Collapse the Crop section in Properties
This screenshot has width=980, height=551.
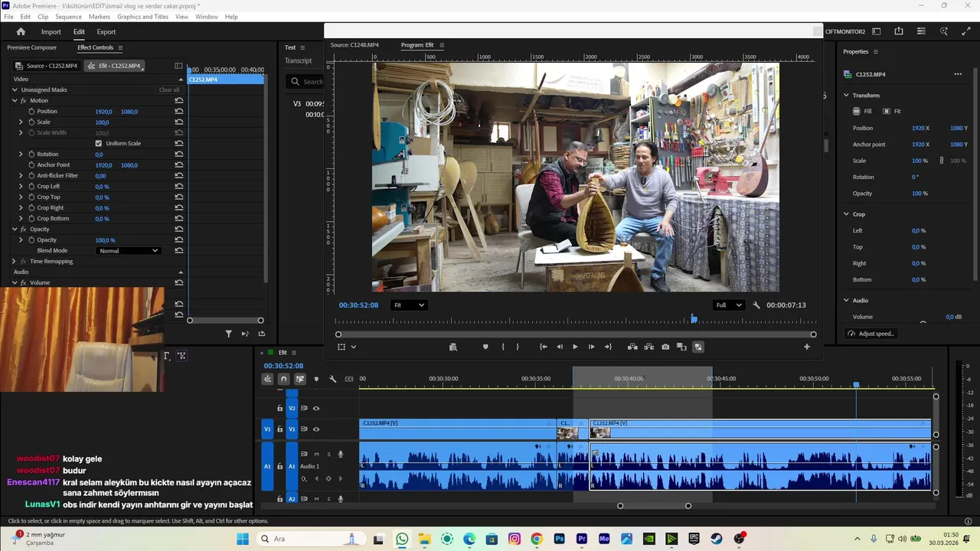(846, 214)
